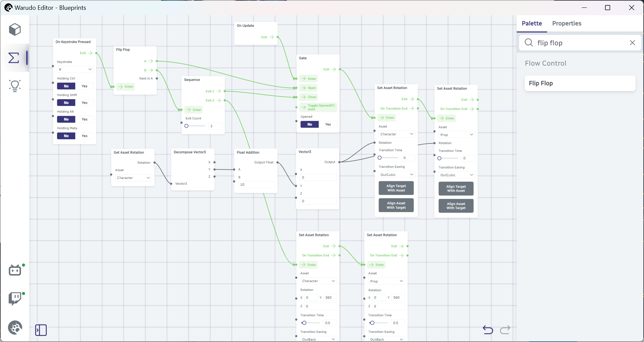Set Holding Alt to Yes
Image resolution: width=644 pixels, height=342 pixels.
tap(85, 119)
